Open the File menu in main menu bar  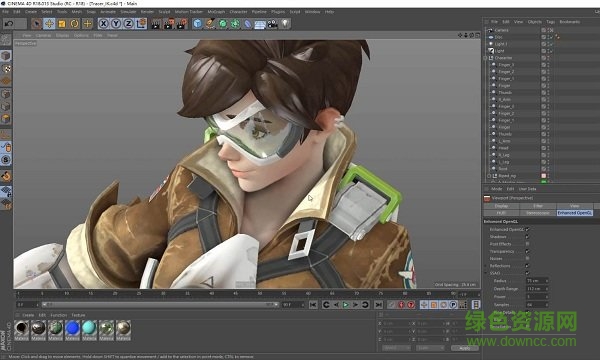point(5,12)
